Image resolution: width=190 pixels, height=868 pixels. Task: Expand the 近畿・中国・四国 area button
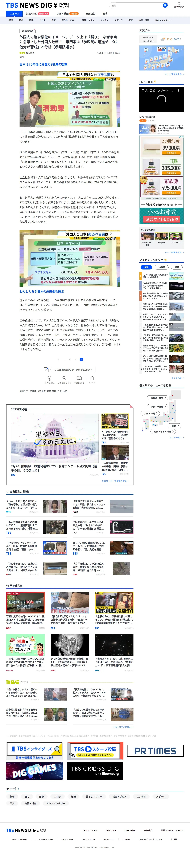coord(163,431)
